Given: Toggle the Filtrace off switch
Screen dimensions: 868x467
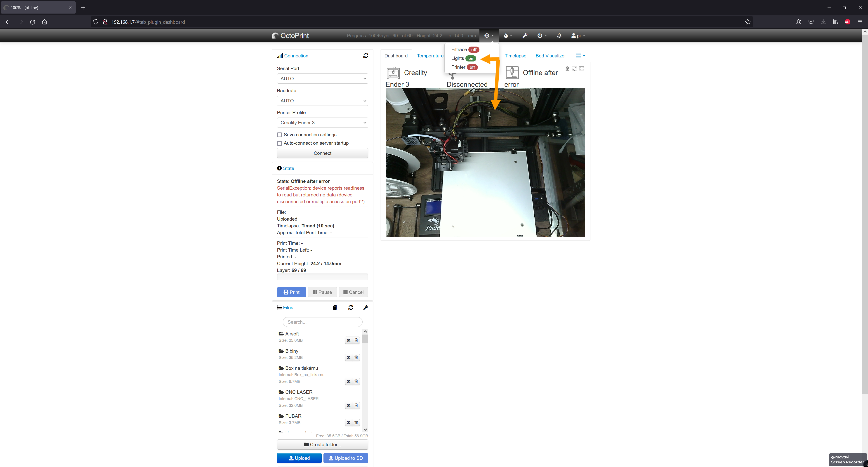Looking at the screenshot, I should click(x=474, y=50).
